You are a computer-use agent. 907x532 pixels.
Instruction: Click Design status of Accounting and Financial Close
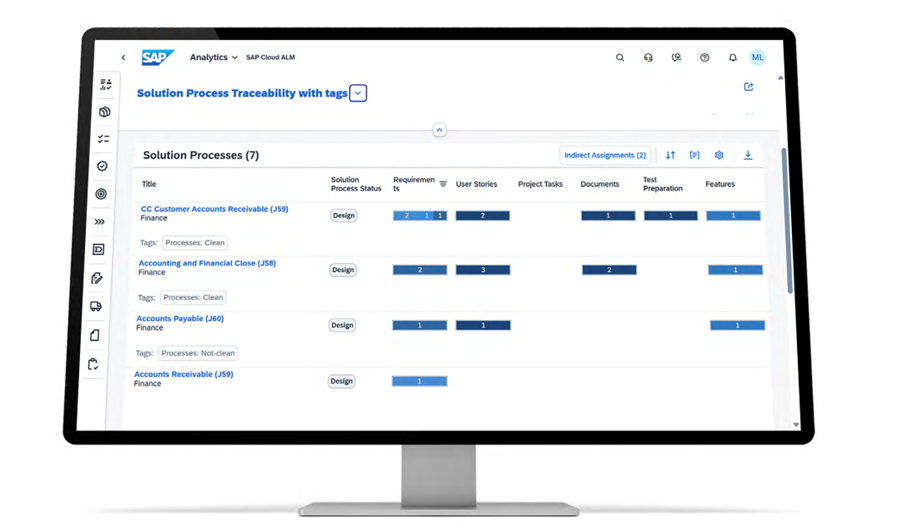tap(343, 270)
